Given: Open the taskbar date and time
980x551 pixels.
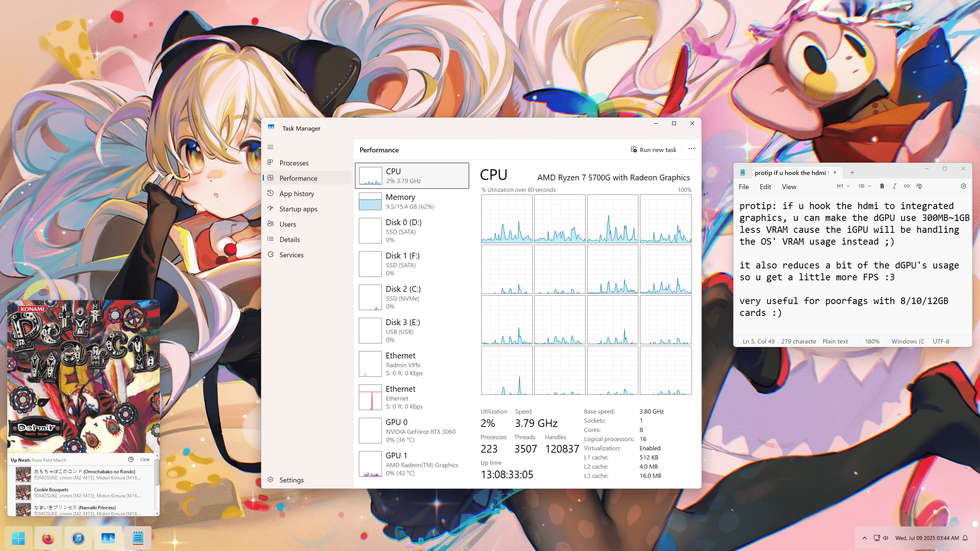Looking at the screenshot, I should (x=927, y=538).
